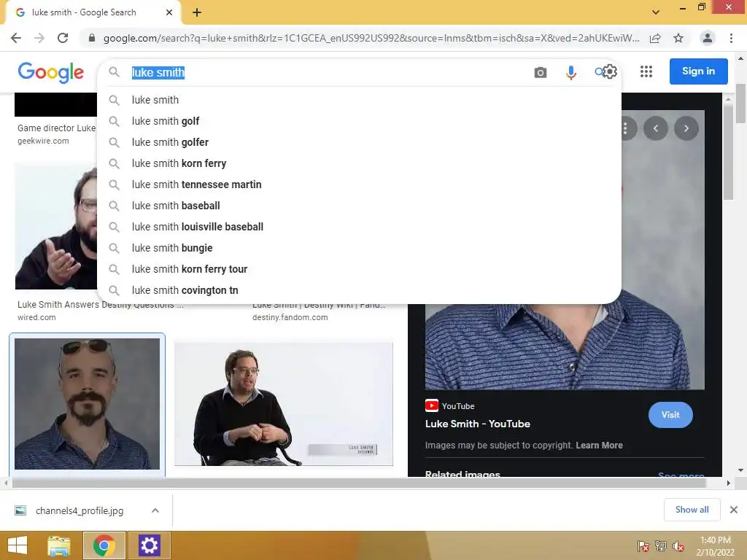Viewport: 747px width, 560px height.
Task: Open more options for the previewed image
Action: 626,128
